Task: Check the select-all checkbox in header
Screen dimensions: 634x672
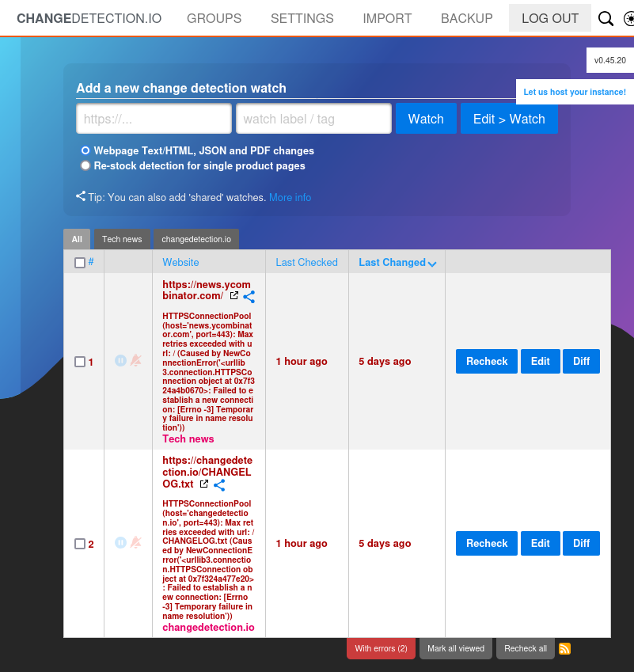Action: pos(80,263)
